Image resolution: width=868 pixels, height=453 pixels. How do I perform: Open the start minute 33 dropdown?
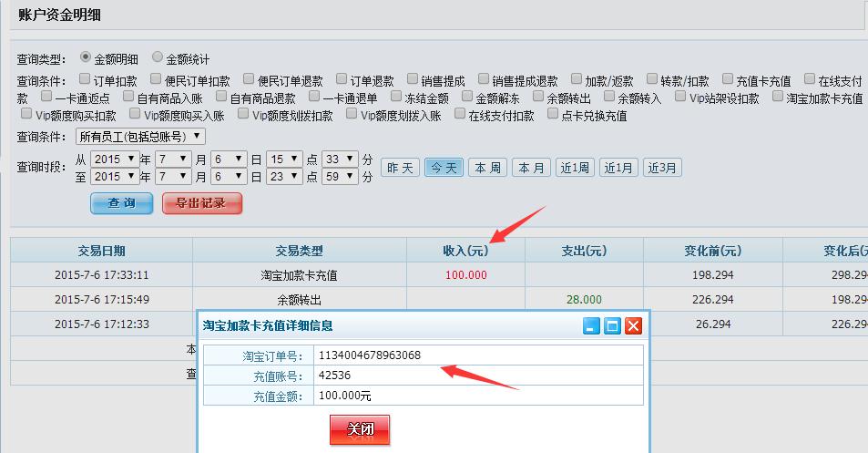click(340, 159)
